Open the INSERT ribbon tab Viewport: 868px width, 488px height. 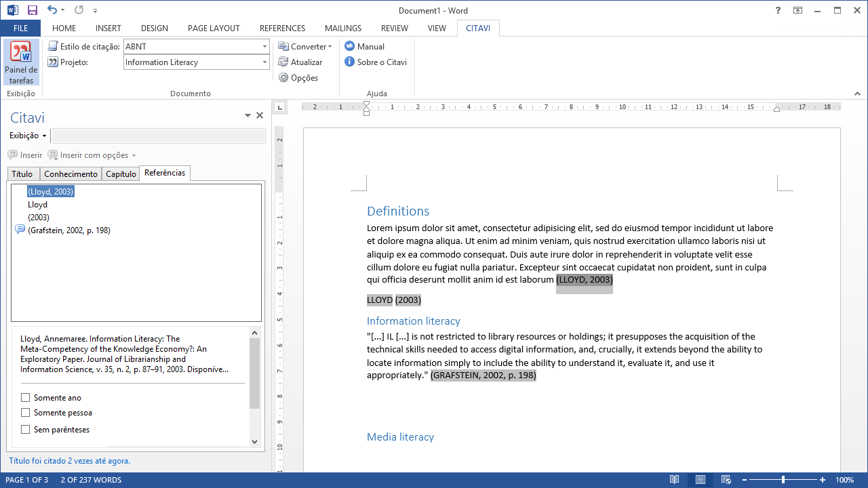(x=108, y=28)
